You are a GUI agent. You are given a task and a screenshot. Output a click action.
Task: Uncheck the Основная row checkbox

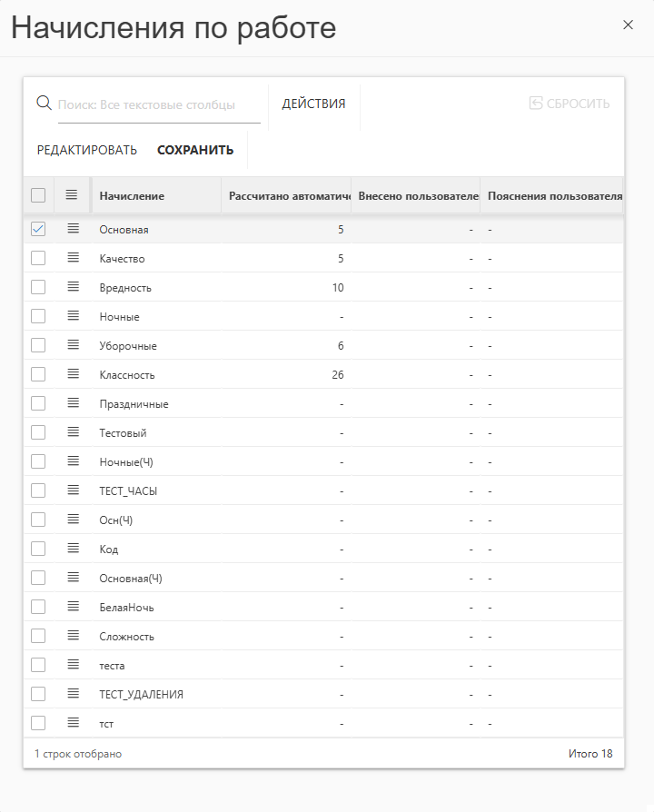(x=38, y=229)
